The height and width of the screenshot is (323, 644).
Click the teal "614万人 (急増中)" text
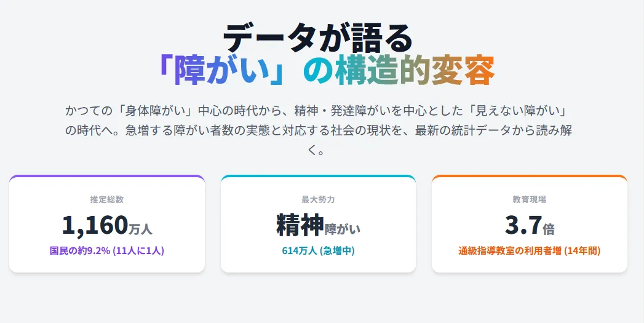point(318,250)
